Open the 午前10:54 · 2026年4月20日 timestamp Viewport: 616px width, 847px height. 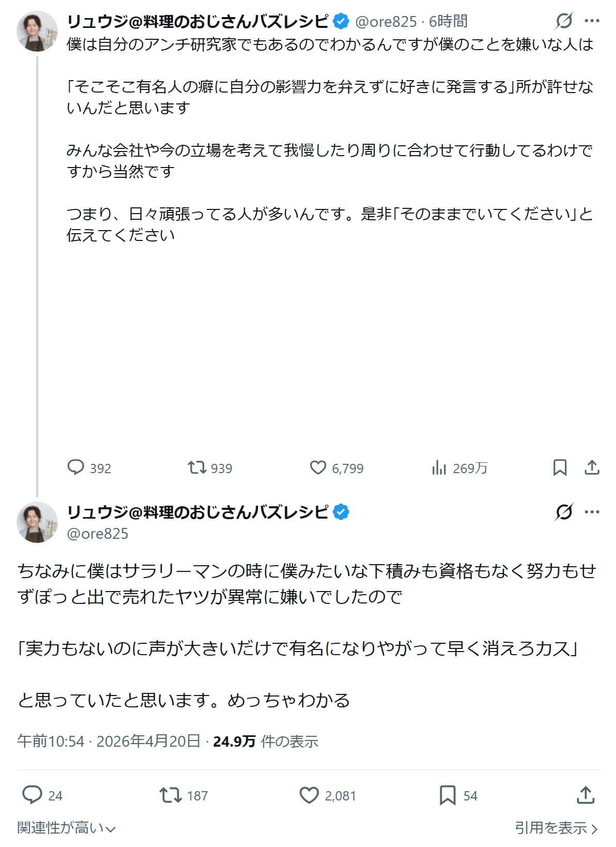pyautogui.click(x=109, y=741)
